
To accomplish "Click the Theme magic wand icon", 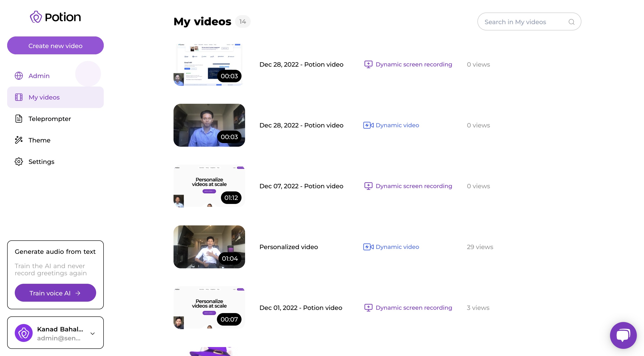I will coord(19,140).
